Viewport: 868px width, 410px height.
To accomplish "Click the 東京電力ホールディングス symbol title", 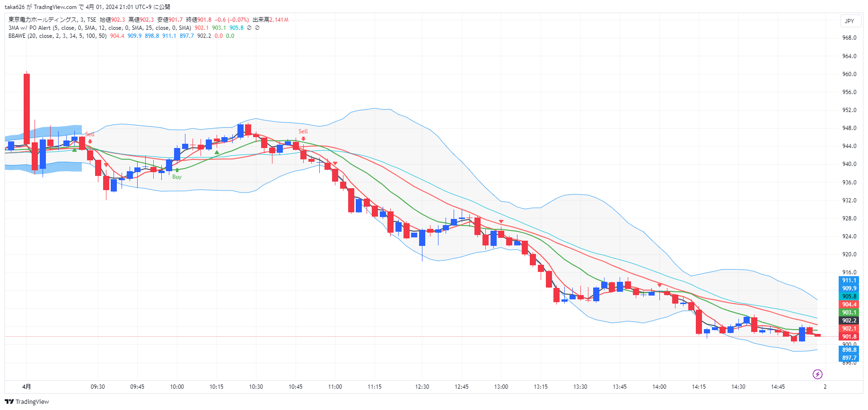I will [43, 20].
